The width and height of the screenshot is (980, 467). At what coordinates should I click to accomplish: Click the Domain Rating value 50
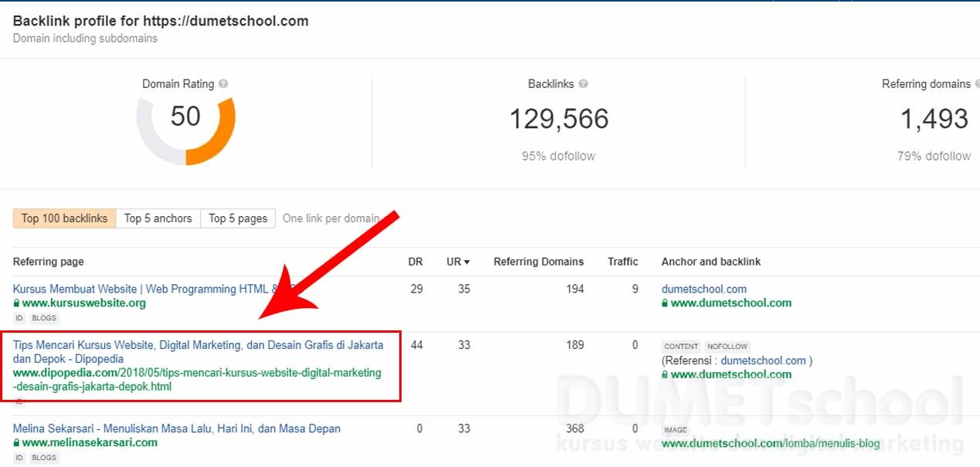pos(185,117)
